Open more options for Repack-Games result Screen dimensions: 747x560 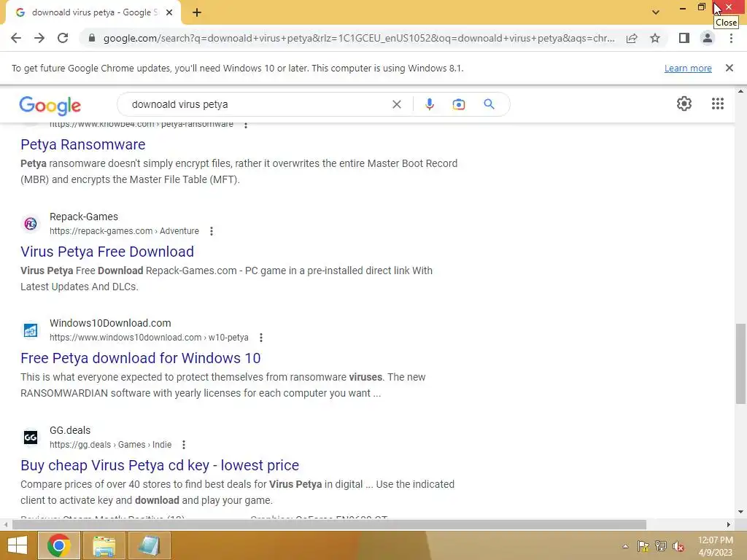tap(212, 231)
